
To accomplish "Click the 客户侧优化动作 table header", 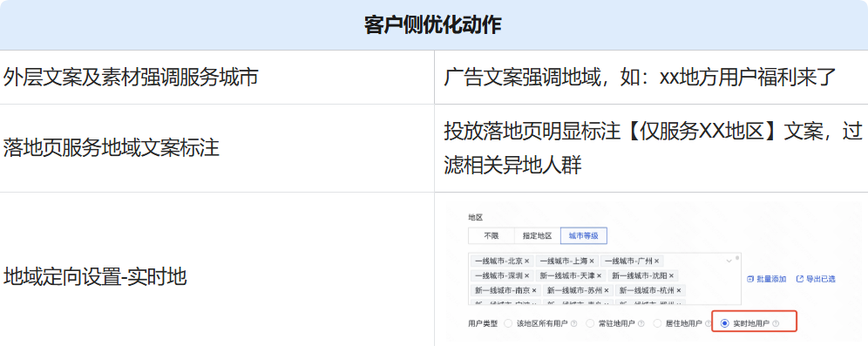I will click(434, 25).
